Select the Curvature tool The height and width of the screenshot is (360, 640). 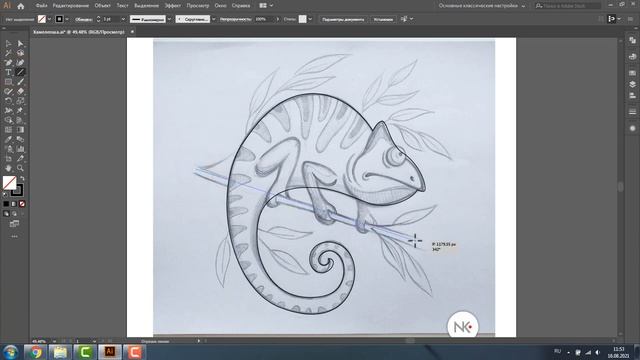20,63
